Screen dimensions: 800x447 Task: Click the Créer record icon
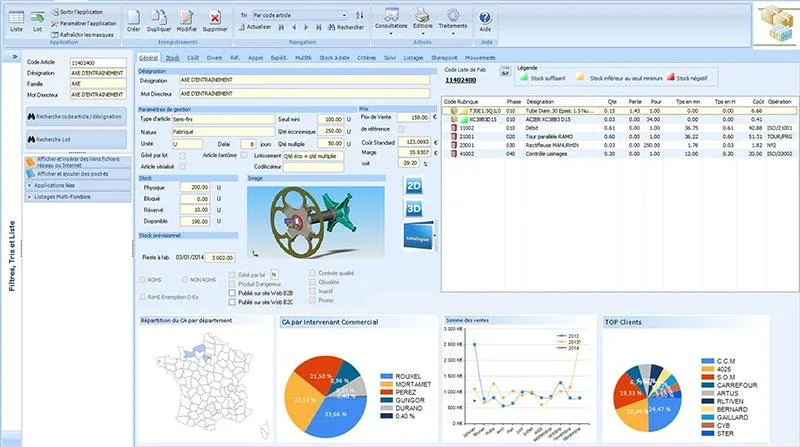134,21
